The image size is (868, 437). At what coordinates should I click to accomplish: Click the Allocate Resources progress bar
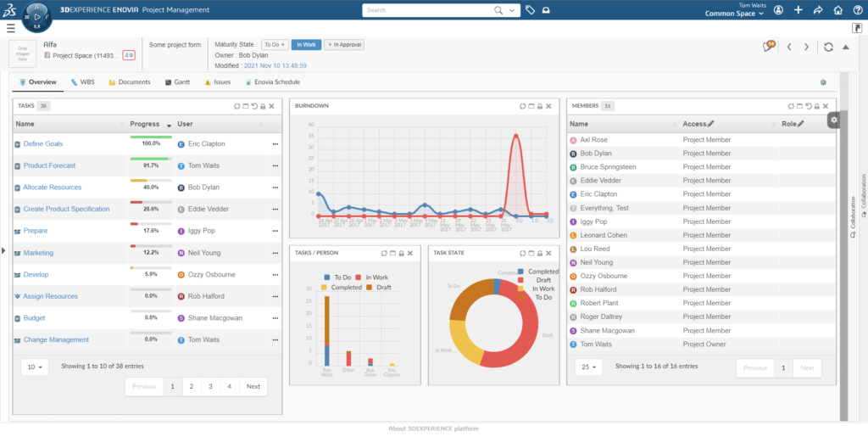pyautogui.click(x=151, y=181)
